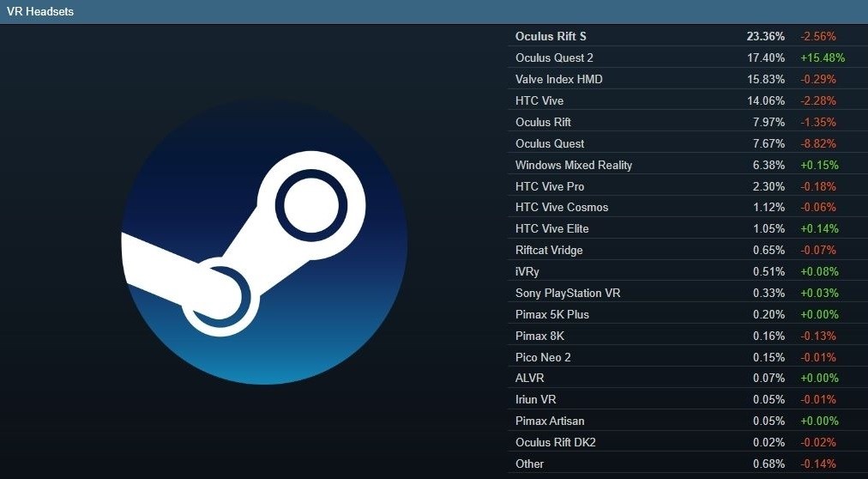Click the 23.36% share value
Image resolution: width=868 pixels, height=479 pixels.
click(x=765, y=37)
